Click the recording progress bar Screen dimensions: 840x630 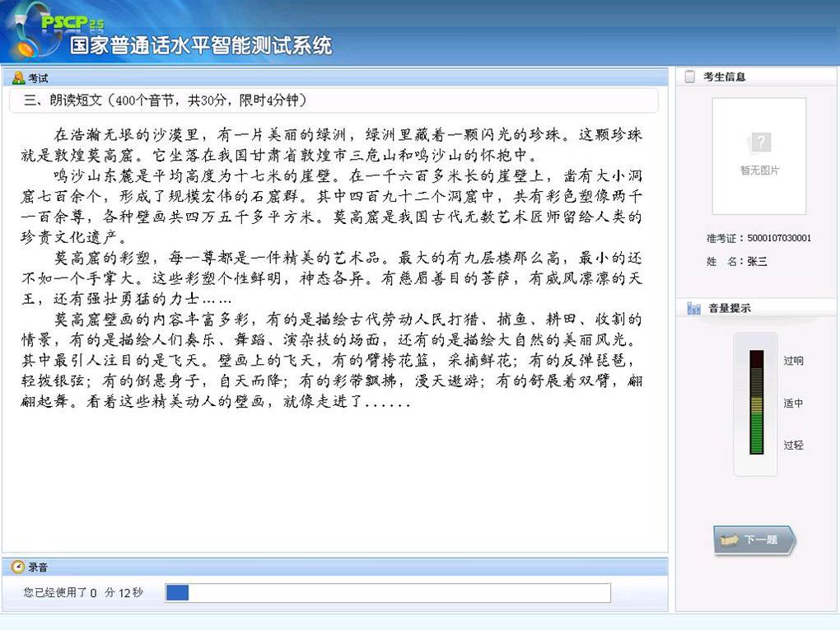pos(387,592)
